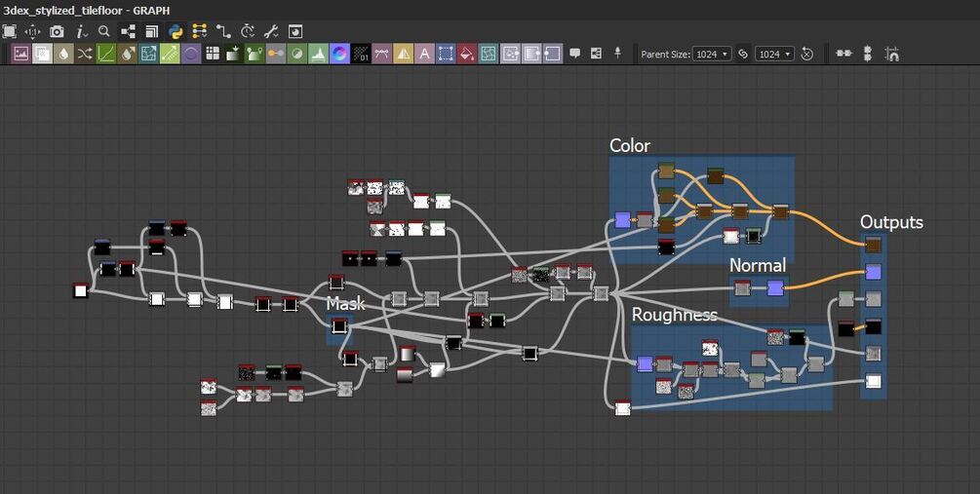
Task: Add a Frame to the graph
Action: point(596,53)
